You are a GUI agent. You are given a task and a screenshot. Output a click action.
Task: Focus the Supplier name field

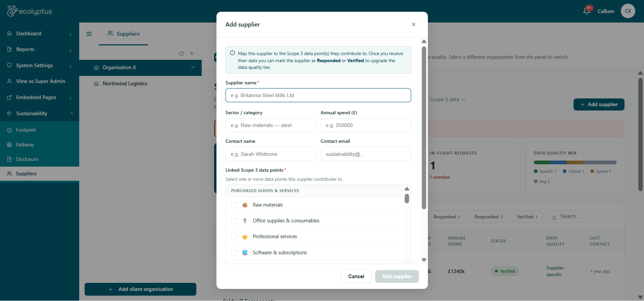[x=318, y=95]
